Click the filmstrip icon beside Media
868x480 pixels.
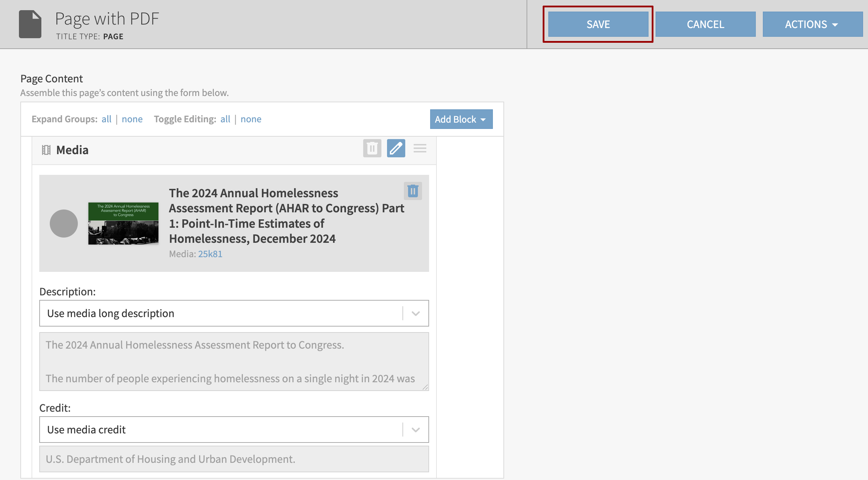[46, 150]
